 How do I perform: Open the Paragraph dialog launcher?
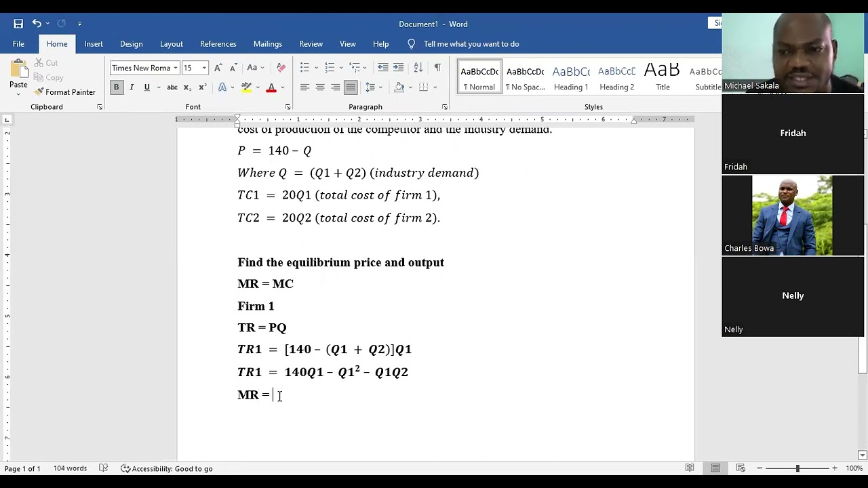click(x=445, y=107)
